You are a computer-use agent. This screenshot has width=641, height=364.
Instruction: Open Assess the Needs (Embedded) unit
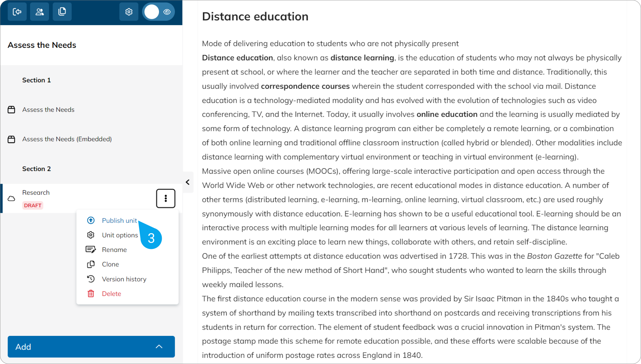coord(67,139)
